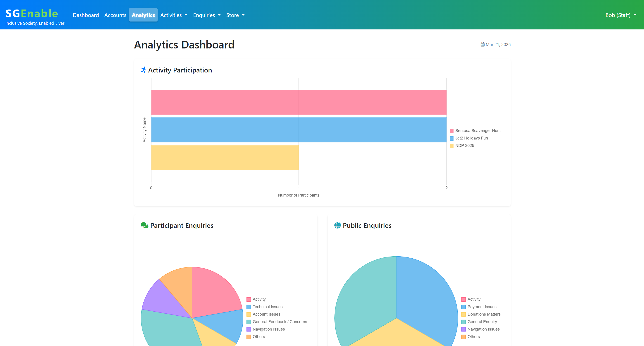Click the green chat bubbles Participant Enquiries icon
This screenshot has height=346, width=644.
pos(144,225)
